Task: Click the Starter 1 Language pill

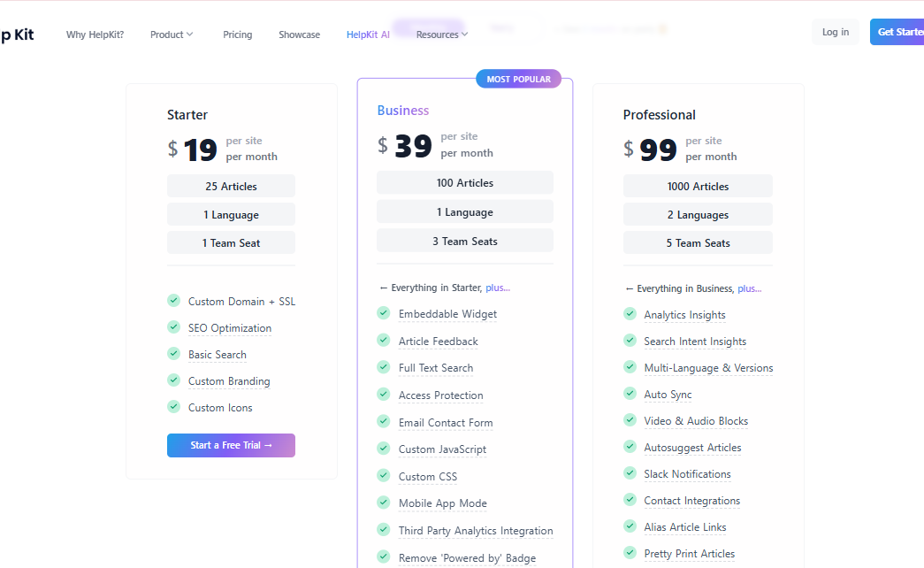Action: (x=231, y=215)
